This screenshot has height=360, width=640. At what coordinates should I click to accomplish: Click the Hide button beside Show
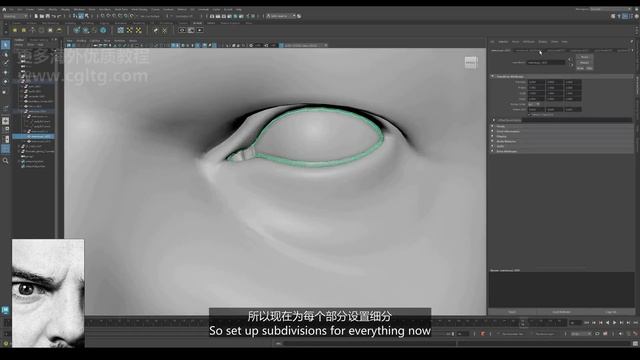(589, 68)
